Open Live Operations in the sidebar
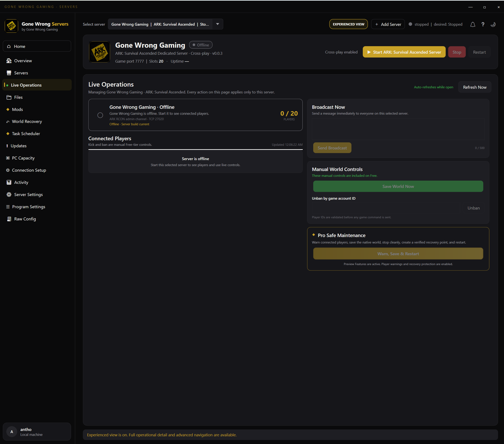Screen dimensions: 504x444 click(37, 85)
